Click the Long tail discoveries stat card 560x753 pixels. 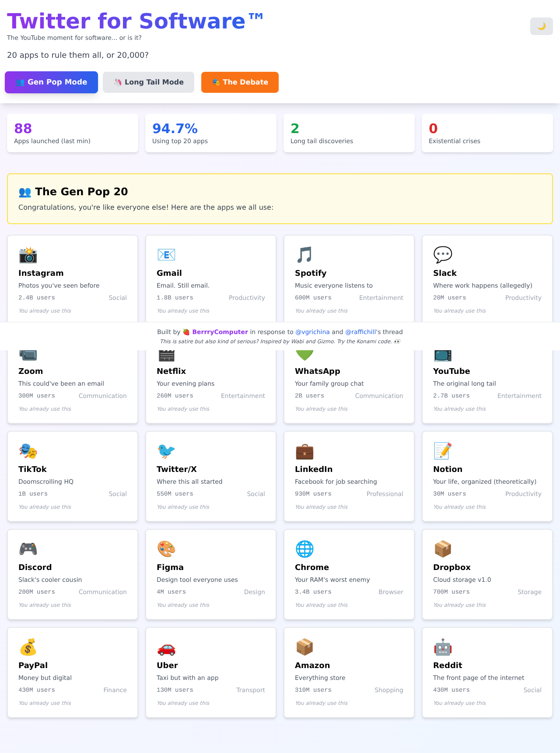349,133
